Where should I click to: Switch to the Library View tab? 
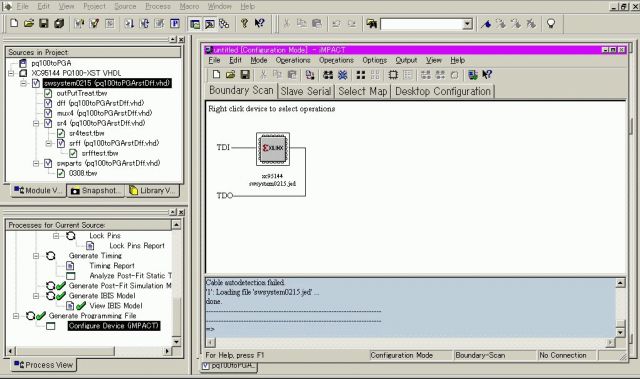[x=152, y=191]
